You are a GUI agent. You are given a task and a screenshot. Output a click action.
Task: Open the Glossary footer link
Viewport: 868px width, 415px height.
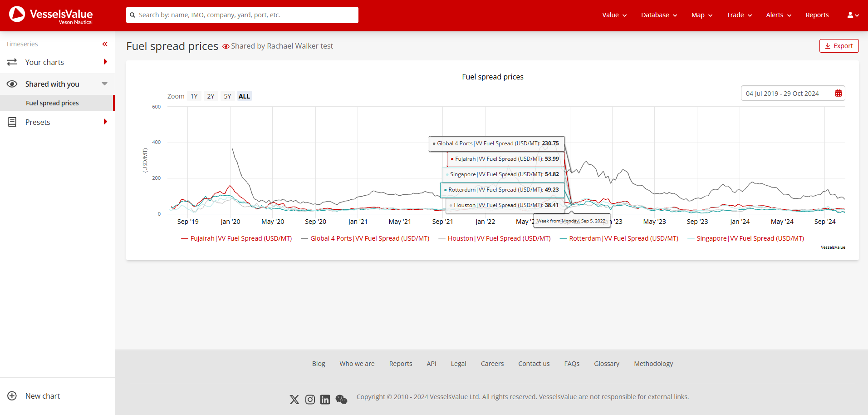tap(606, 363)
